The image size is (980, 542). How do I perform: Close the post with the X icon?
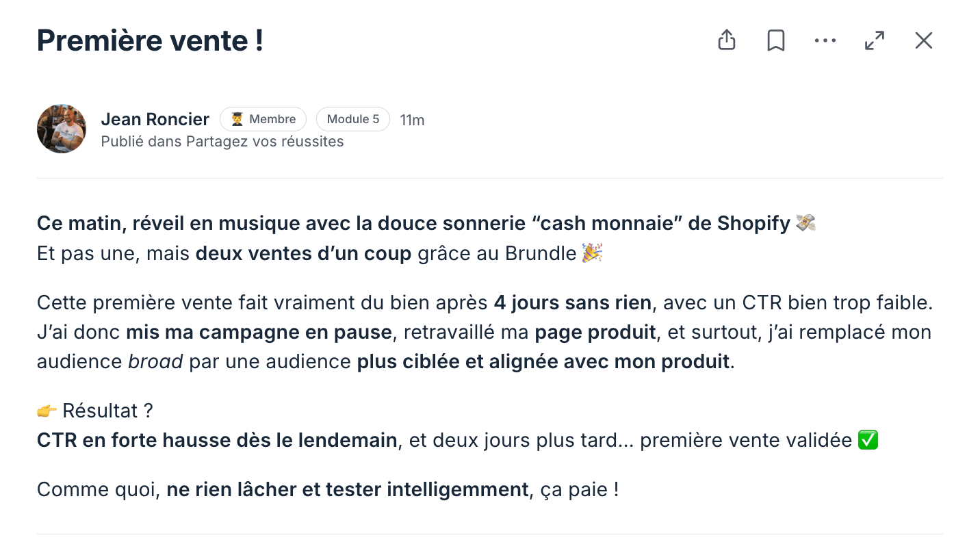coord(924,40)
